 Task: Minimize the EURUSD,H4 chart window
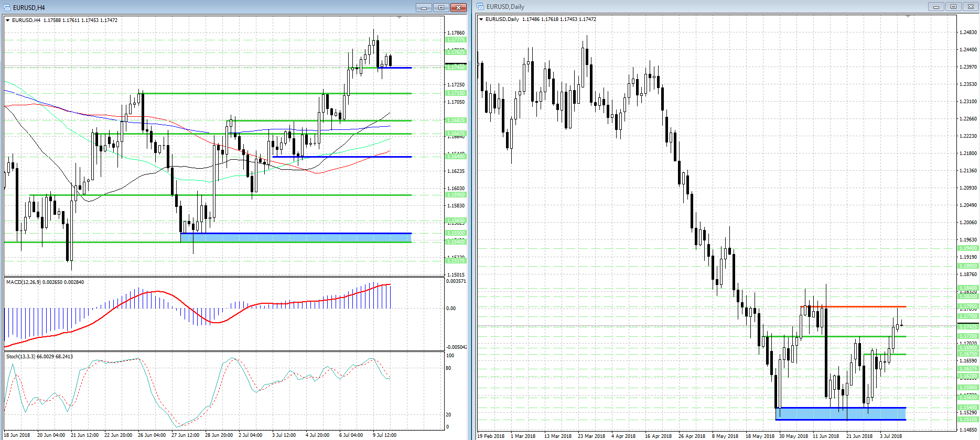pyautogui.click(x=424, y=7)
